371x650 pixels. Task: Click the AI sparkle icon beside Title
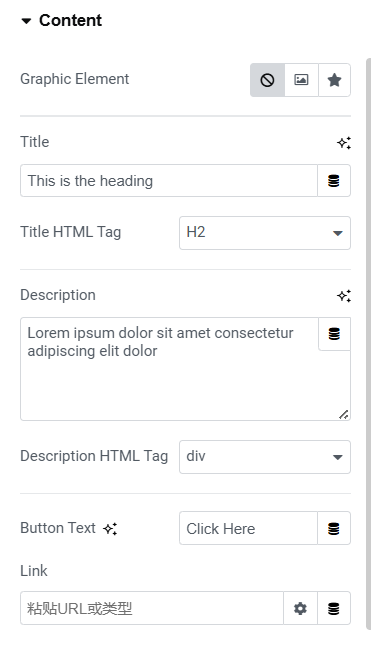pyautogui.click(x=344, y=143)
